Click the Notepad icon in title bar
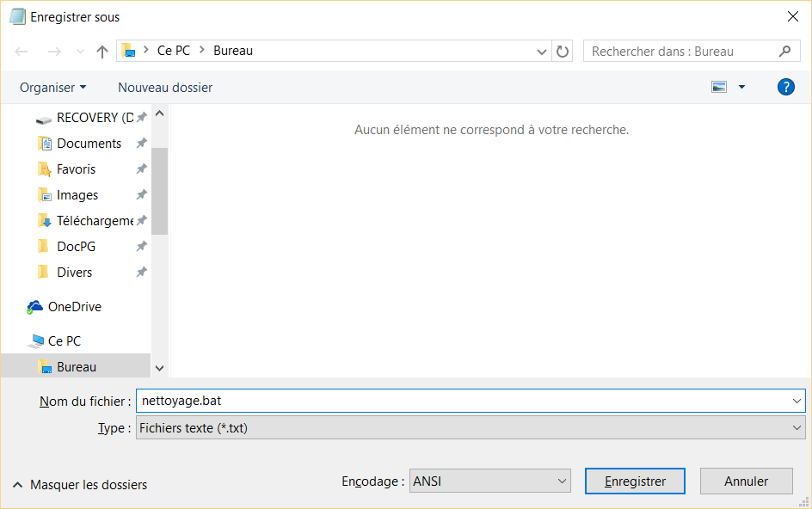Screen dimensions: 812x509 point(17,16)
